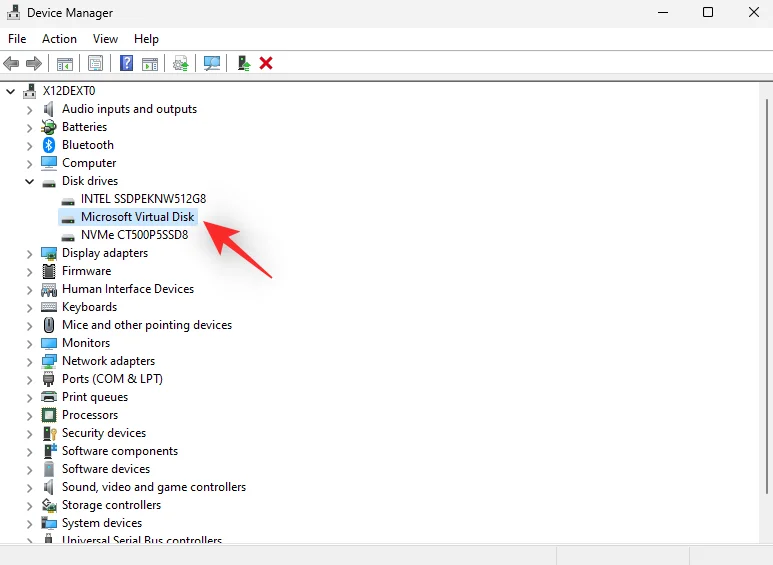The width and height of the screenshot is (773, 565).
Task: Click Update device driver toolbar icon
Action: (x=180, y=63)
